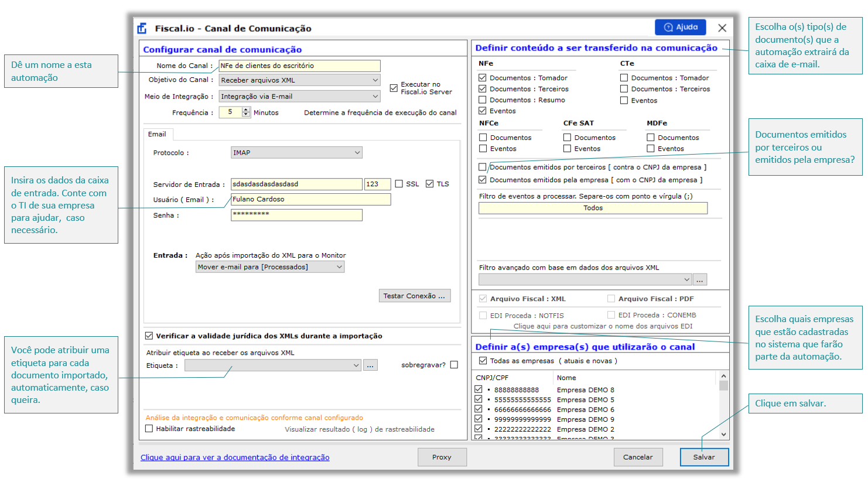Toggle Verificar a validade jurídica checkbox
This screenshot has height=482, width=868.
[149, 336]
